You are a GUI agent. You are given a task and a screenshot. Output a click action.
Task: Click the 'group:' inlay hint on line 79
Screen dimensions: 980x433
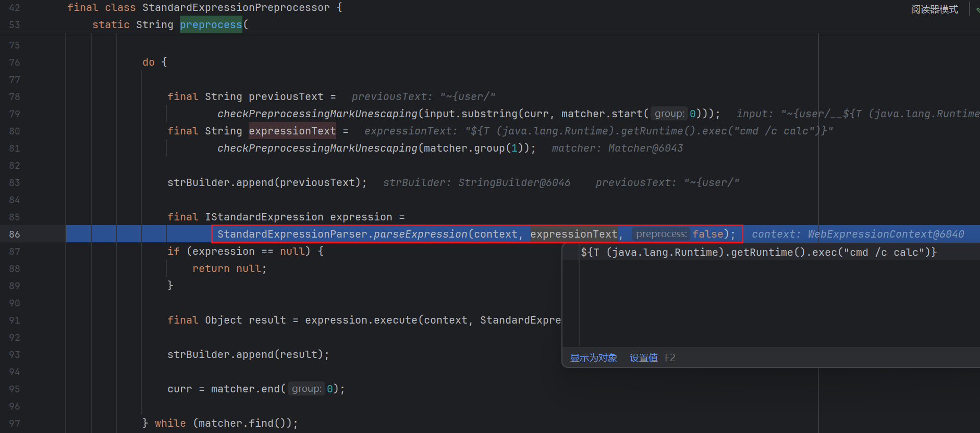(669, 114)
